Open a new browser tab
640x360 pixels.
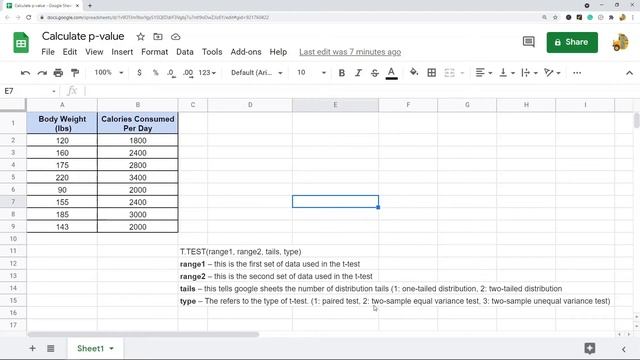[90, 6]
